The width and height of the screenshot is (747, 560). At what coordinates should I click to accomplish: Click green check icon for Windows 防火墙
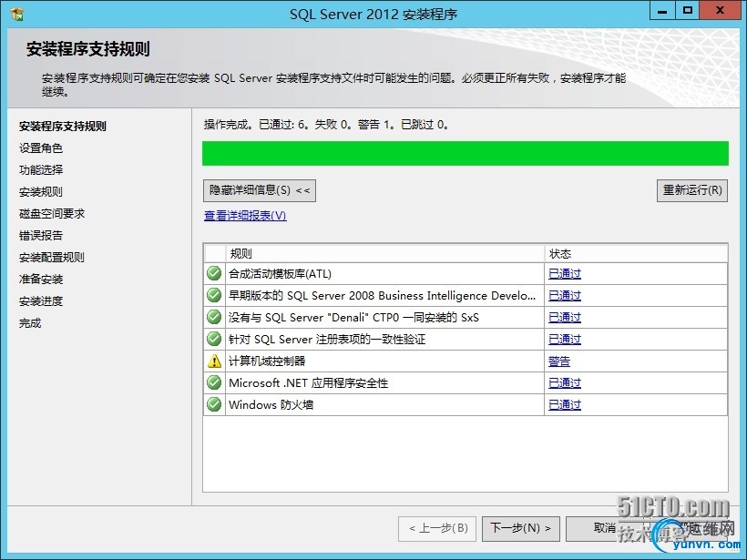click(214, 404)
